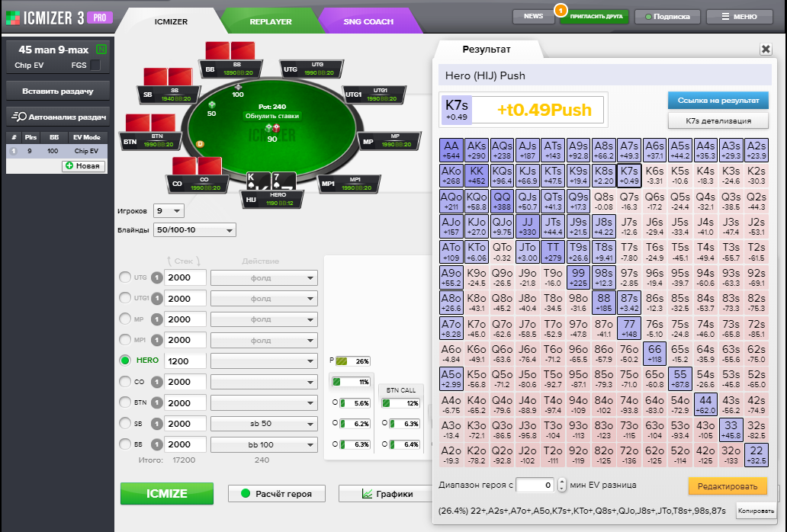Open the 'sb 50' action dropdown

tap(264, 424)
